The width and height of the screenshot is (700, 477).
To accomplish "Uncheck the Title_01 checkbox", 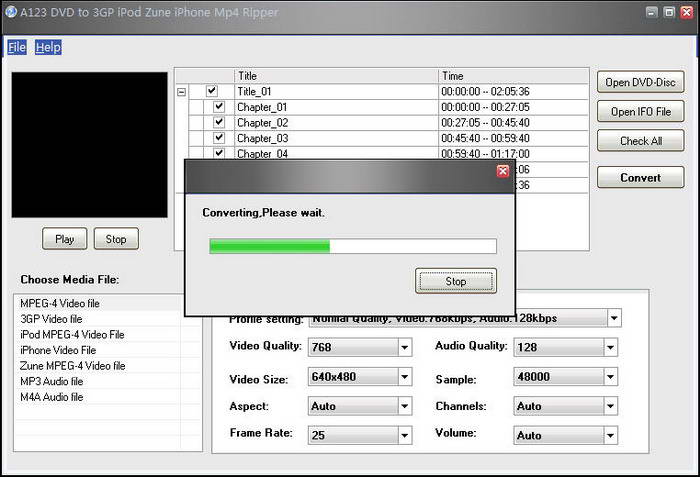I will click(212, 91).
